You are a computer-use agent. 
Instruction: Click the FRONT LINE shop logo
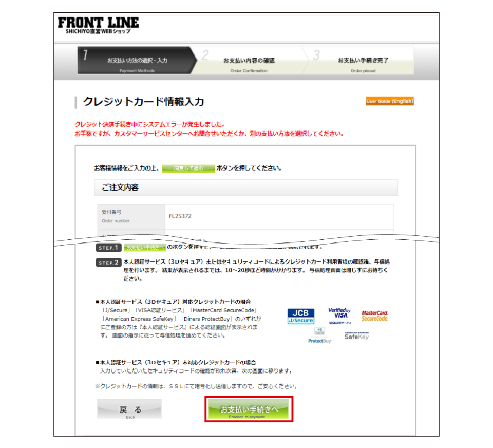(98, 26)
